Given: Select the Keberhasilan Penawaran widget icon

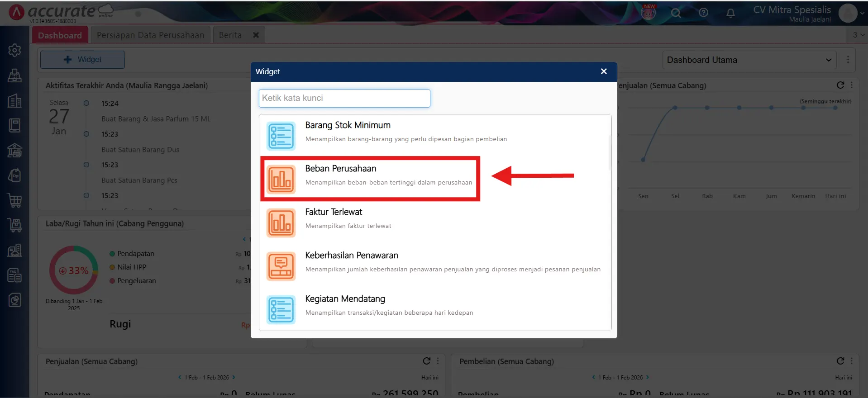Looking at the screenshot, I should point(281,266).
